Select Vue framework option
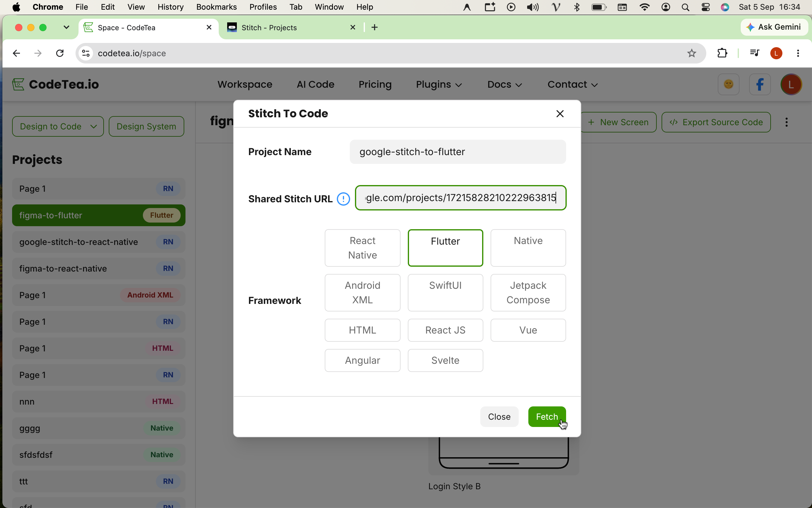Image resolution: width=812 pixels, height=508 pixels. pos(528,330)
